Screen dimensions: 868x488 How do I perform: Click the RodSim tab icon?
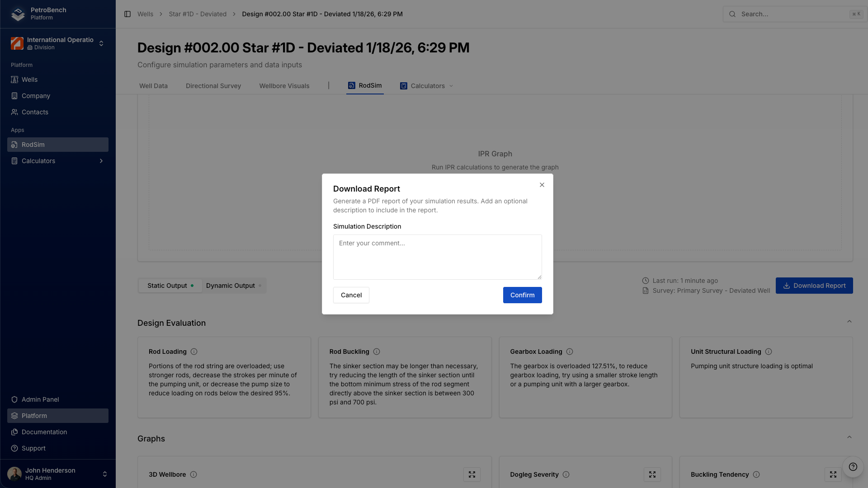coord(352,85)
